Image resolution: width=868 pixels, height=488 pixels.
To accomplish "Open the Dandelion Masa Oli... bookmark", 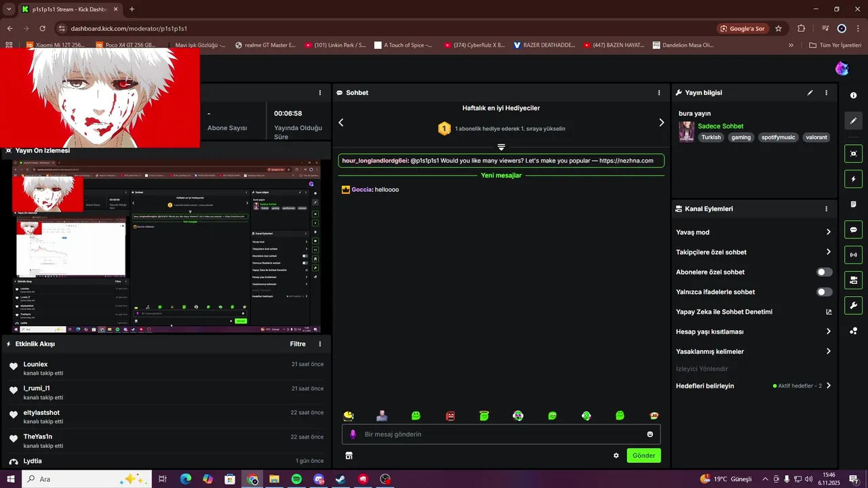I will [x=683, y=45].
